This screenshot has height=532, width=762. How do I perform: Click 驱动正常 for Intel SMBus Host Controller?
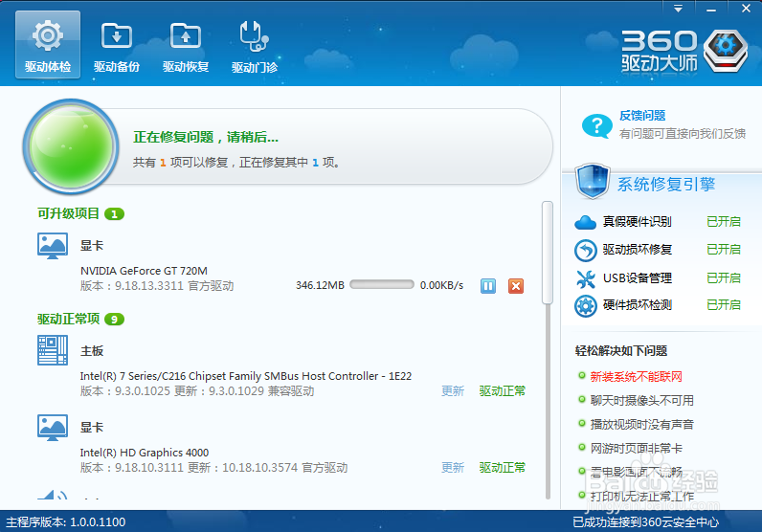(x=502, y=391)
